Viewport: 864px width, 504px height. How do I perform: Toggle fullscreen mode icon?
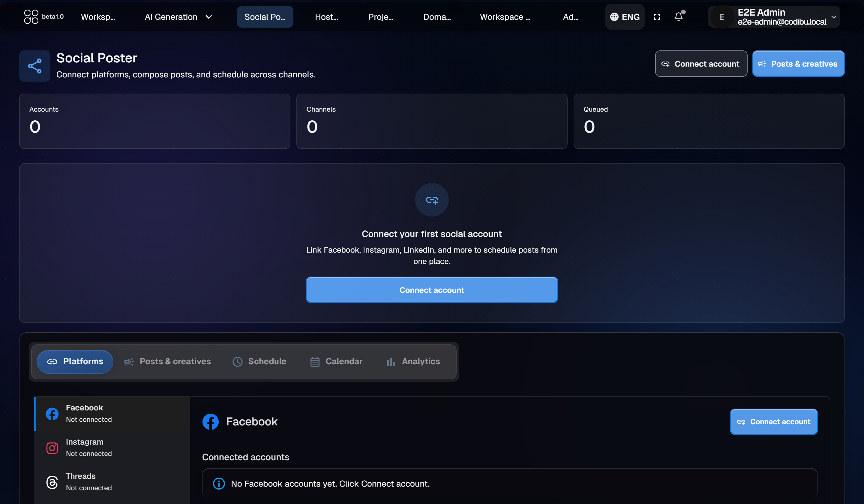[x=657, y=17]
